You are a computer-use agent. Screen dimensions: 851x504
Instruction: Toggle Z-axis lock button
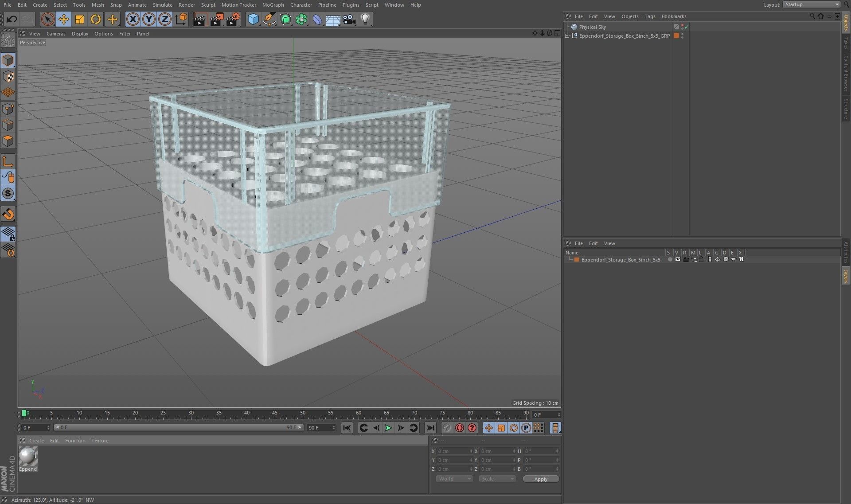165,19
